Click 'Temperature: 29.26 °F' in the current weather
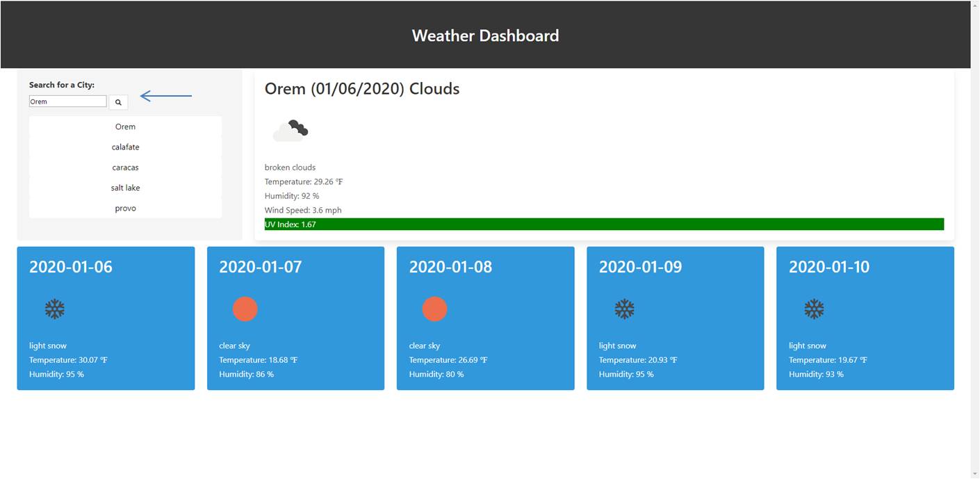The width and height of the screenshot is (980, 479). pos(304,181)
